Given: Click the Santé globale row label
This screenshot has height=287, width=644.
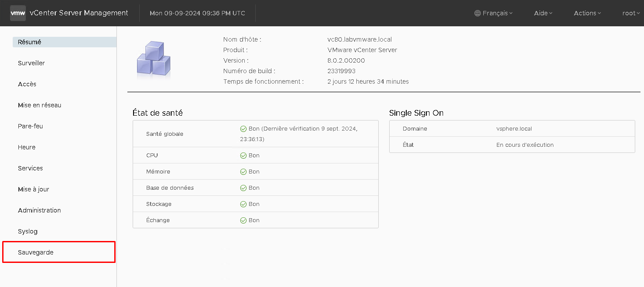Looking at the screenshot, I should point(165,134).
